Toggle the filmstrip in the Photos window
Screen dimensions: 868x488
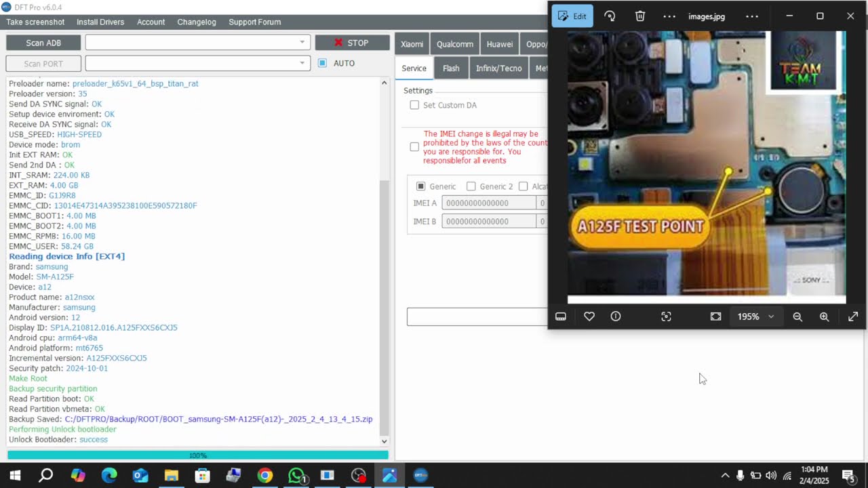[x=561, y=317]
